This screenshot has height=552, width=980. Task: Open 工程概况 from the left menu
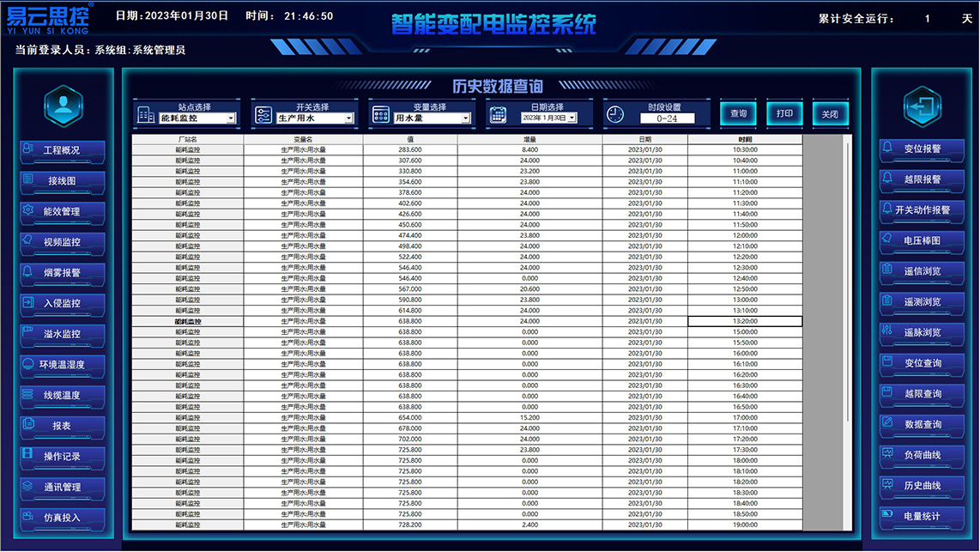point(63,150)
